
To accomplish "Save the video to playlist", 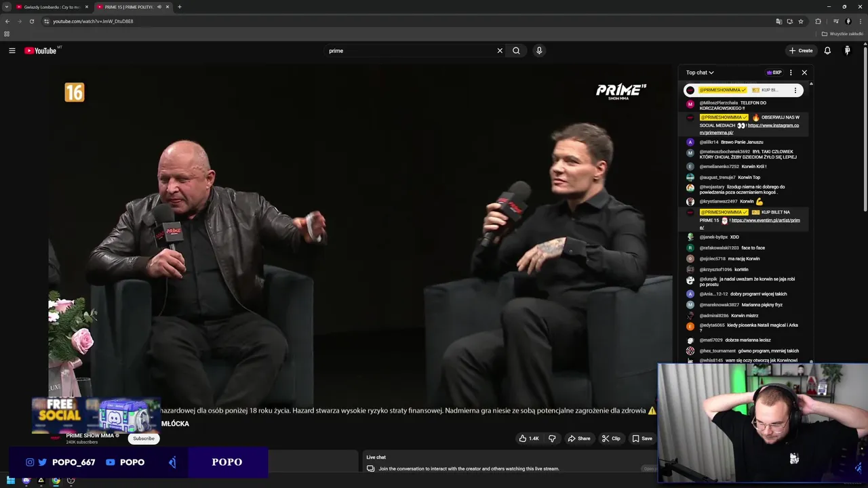I will [x=642, y=439].
